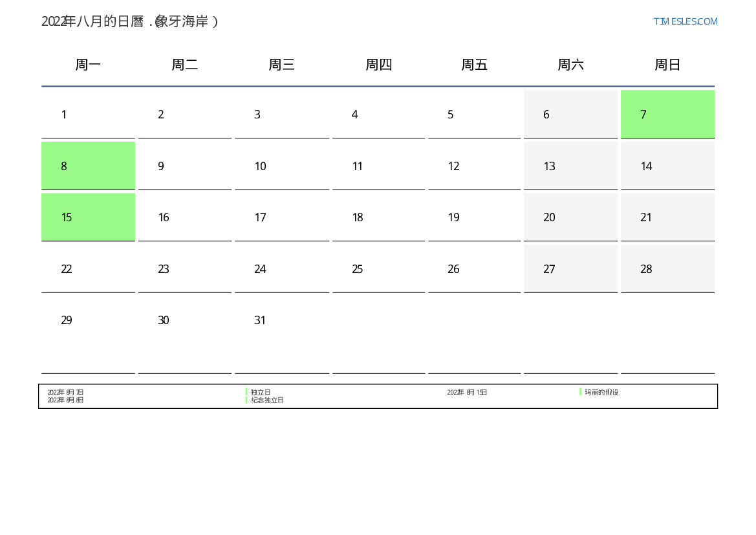The height and width of the screenshot is (535, 756).
Task: Select day 24 in the calendar
Action: (282, 268)
